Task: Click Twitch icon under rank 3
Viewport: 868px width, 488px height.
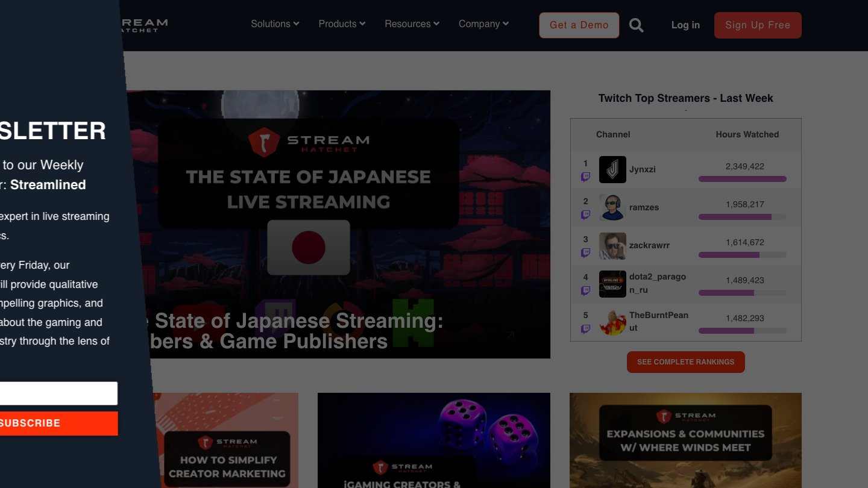Action: pos(585,252)
